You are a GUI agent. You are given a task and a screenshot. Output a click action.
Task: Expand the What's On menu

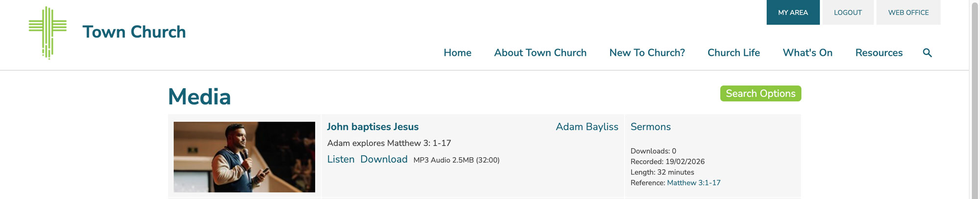(808, 52)
